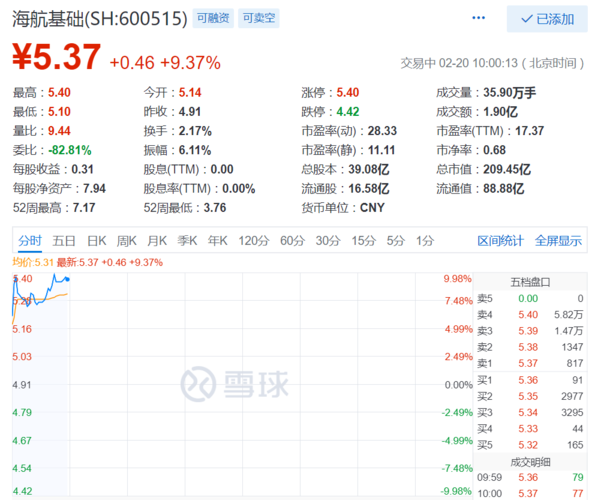Select the 分时 chart tab

[30, 241]
